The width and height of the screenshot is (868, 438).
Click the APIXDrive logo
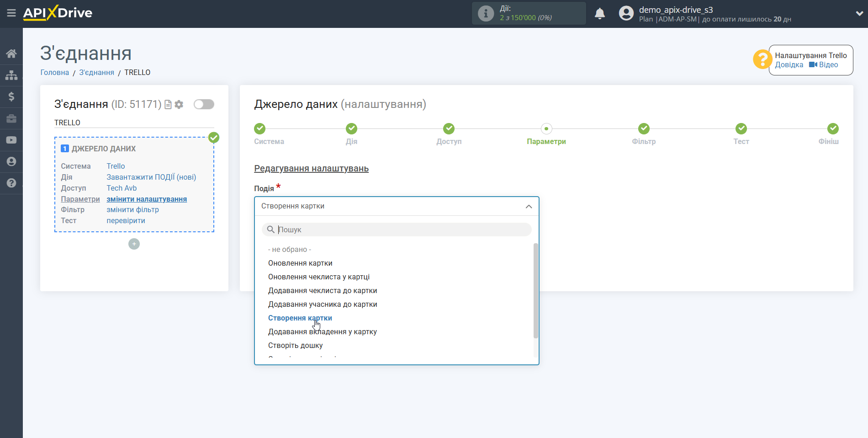58,13
